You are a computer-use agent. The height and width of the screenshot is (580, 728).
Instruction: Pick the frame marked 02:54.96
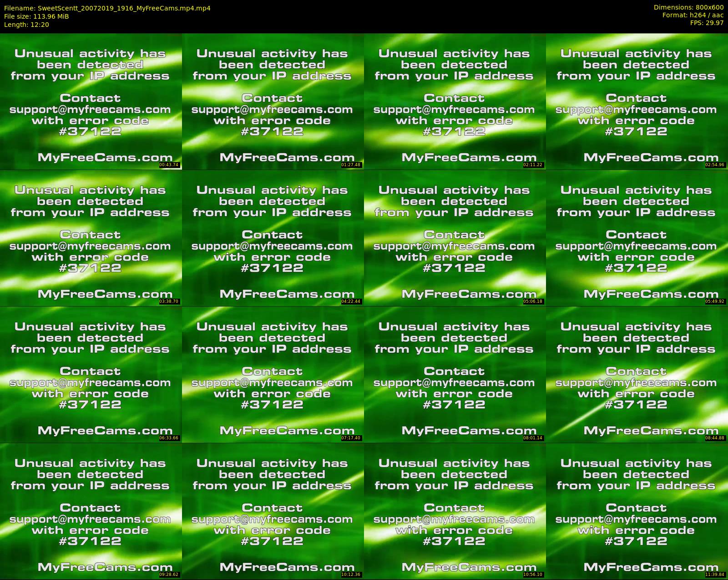[x=637, y=102]
